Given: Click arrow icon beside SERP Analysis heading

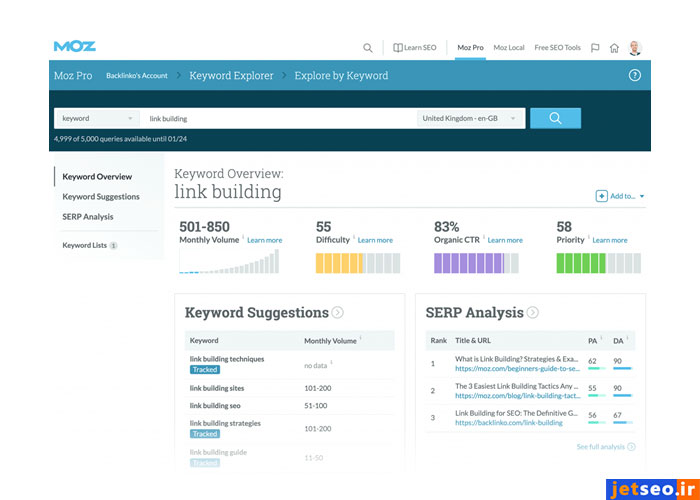Looking at the screenshot, I should click(533, 313).
